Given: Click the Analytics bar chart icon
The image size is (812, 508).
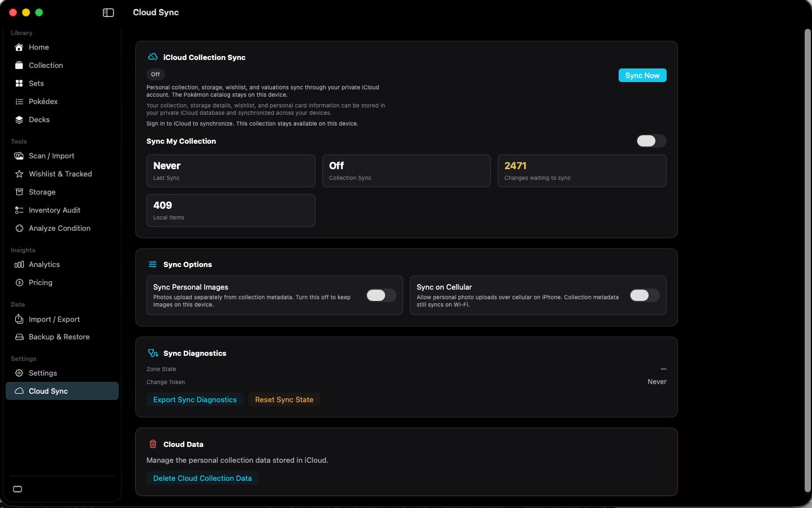Looking at the screenshot, I should tap(19, 264).
